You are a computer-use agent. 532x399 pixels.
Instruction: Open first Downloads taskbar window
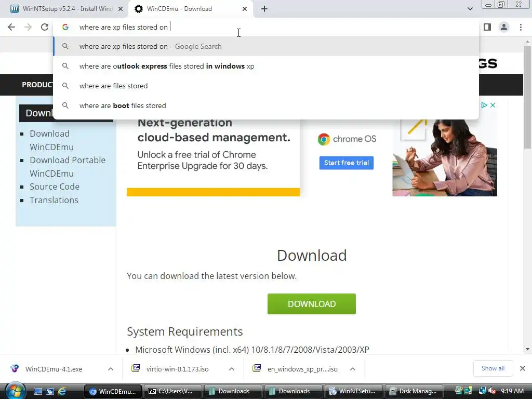(x=233, y=392)
